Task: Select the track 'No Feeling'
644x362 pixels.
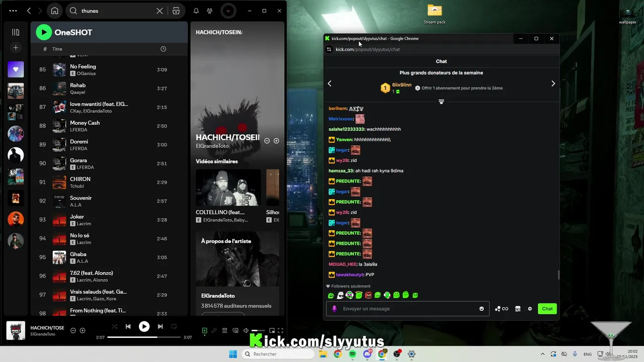Action: point(109,69)
